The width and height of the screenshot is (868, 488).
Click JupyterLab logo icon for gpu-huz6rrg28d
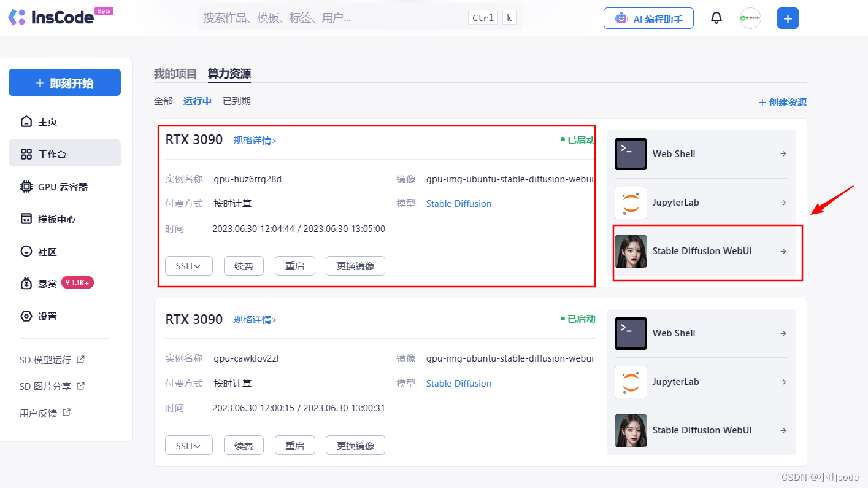(x=631, y=203)
